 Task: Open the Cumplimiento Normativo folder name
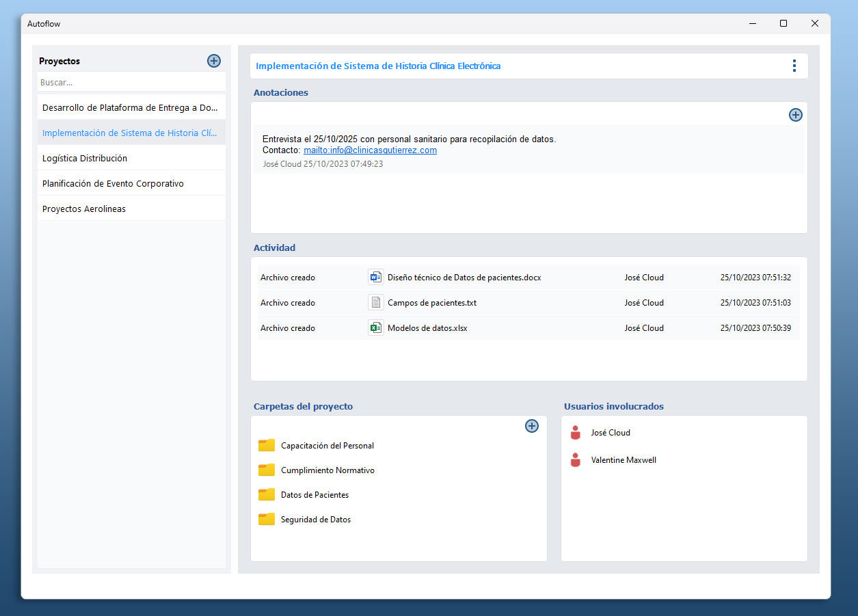pos(327,470)
